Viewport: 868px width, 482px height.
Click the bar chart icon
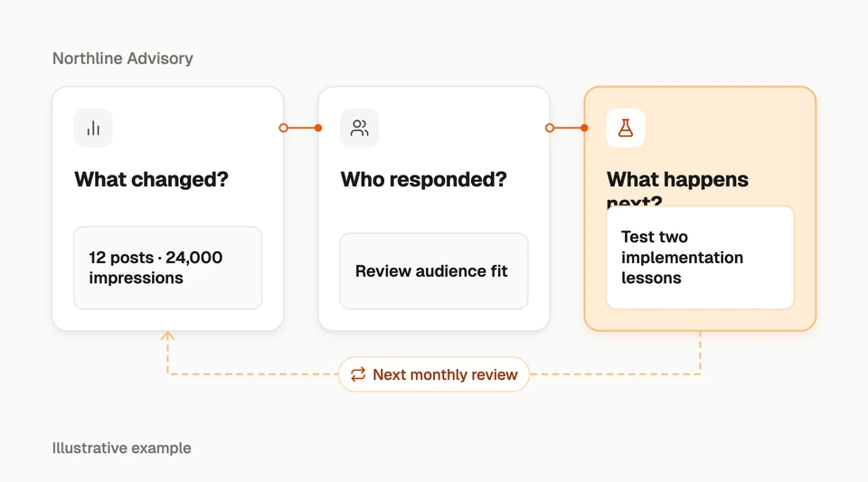(93, 128)
